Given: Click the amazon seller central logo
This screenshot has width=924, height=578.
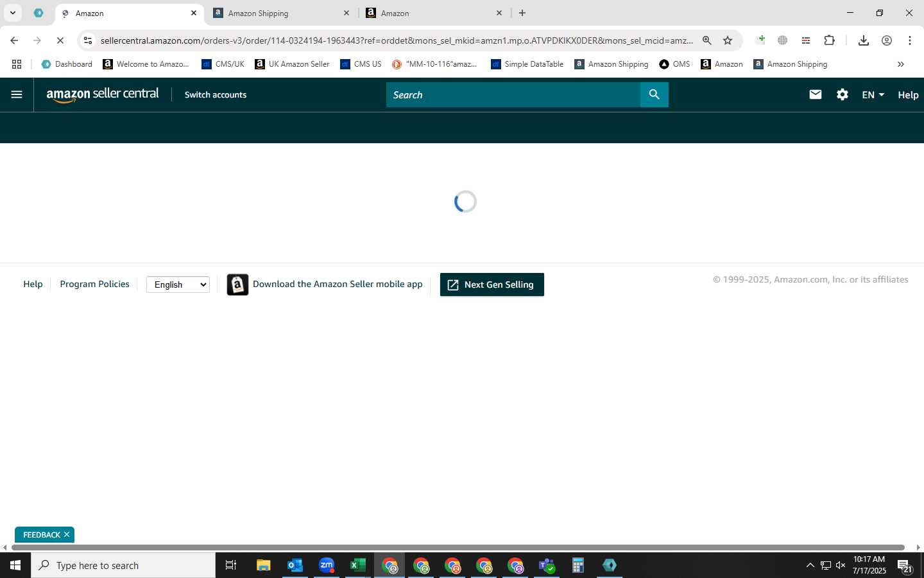Looking at the screenshot, I should tap(103, 94).
